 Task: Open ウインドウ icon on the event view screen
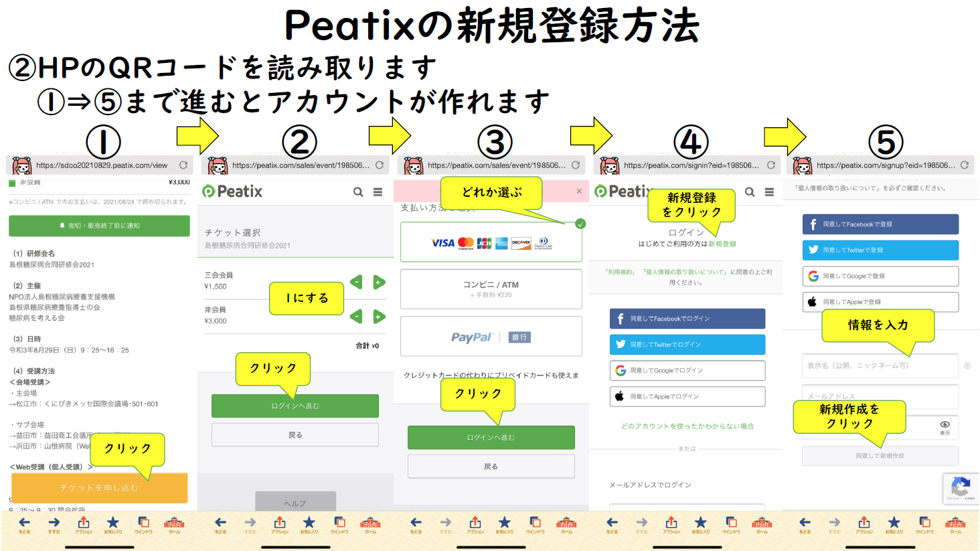[143, 525]
